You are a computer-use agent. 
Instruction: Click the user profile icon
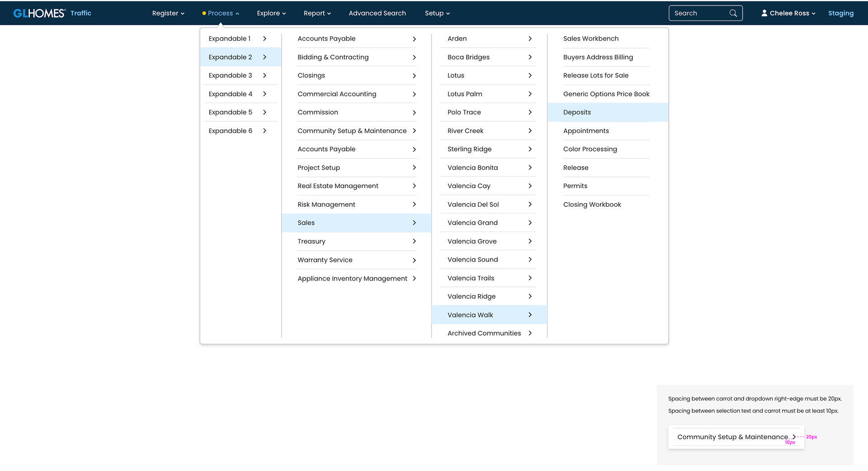coord(764,13)
